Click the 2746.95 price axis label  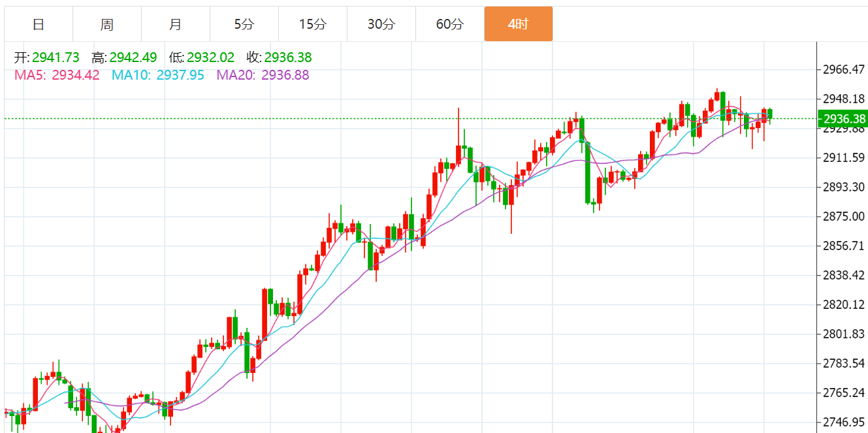844,422
